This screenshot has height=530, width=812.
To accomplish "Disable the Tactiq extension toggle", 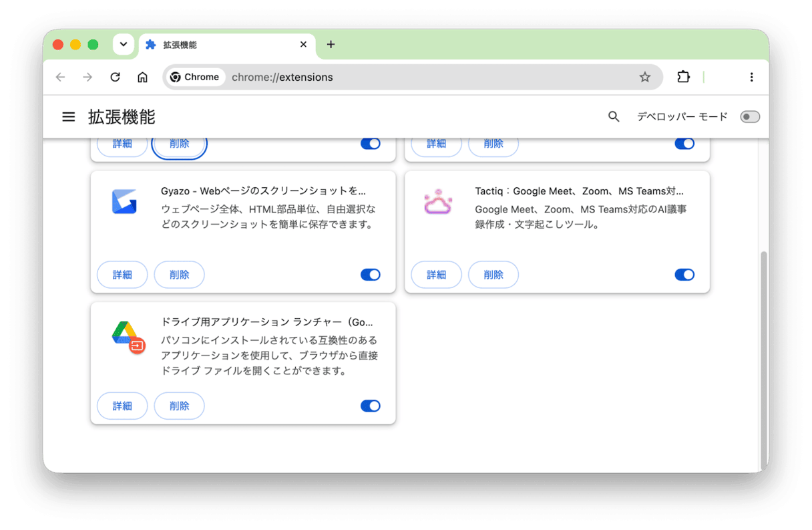I will tap(684, 275).
